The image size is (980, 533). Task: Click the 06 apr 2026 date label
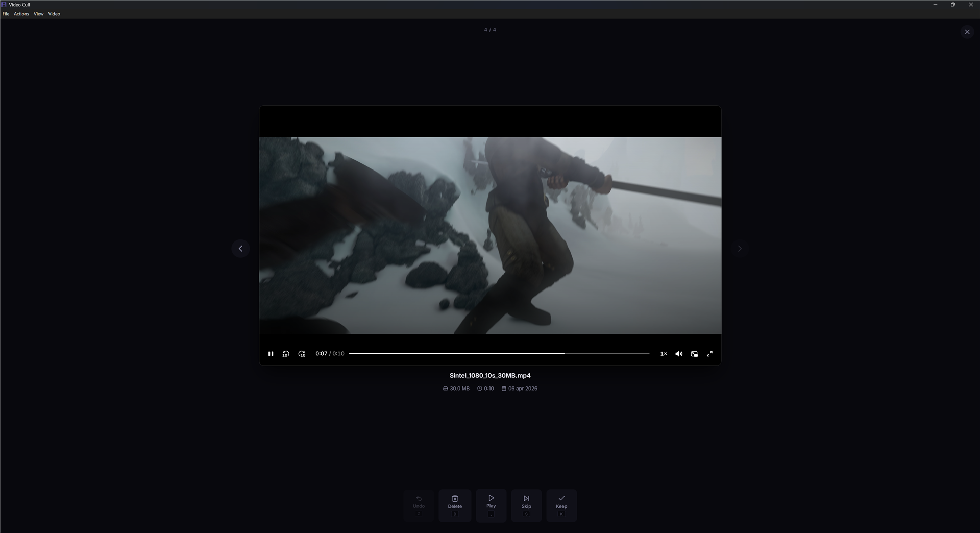point(520,389)
